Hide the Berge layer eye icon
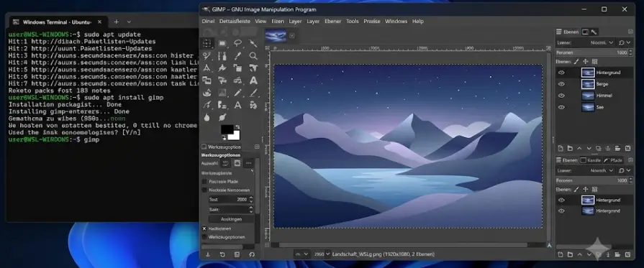 561,84
